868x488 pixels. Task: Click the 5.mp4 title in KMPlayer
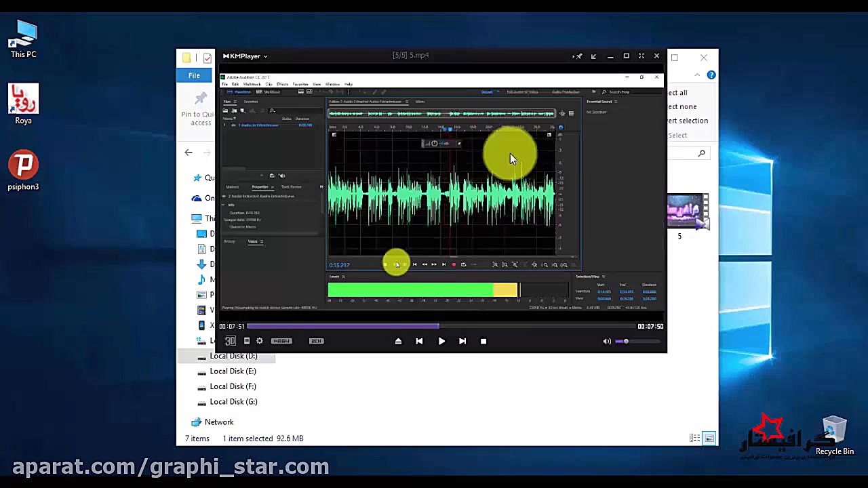(x=411, y=56)
